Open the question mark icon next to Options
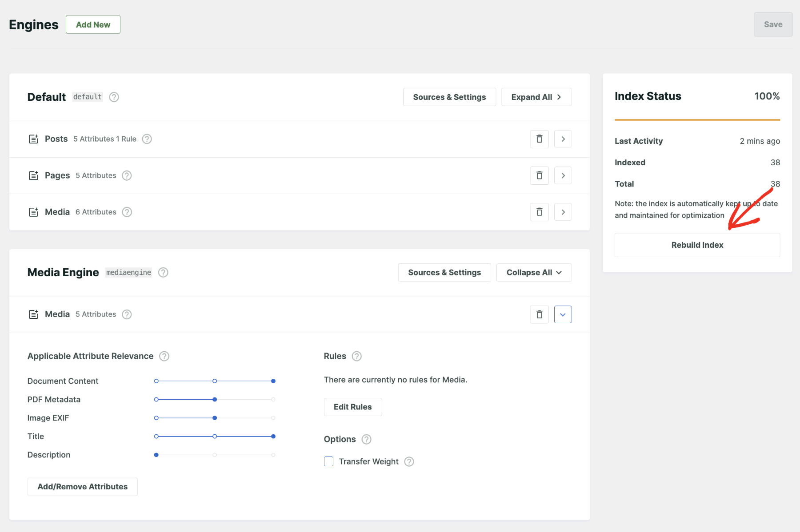This screenshot has height=532, width=800. (x=366, y=439)
